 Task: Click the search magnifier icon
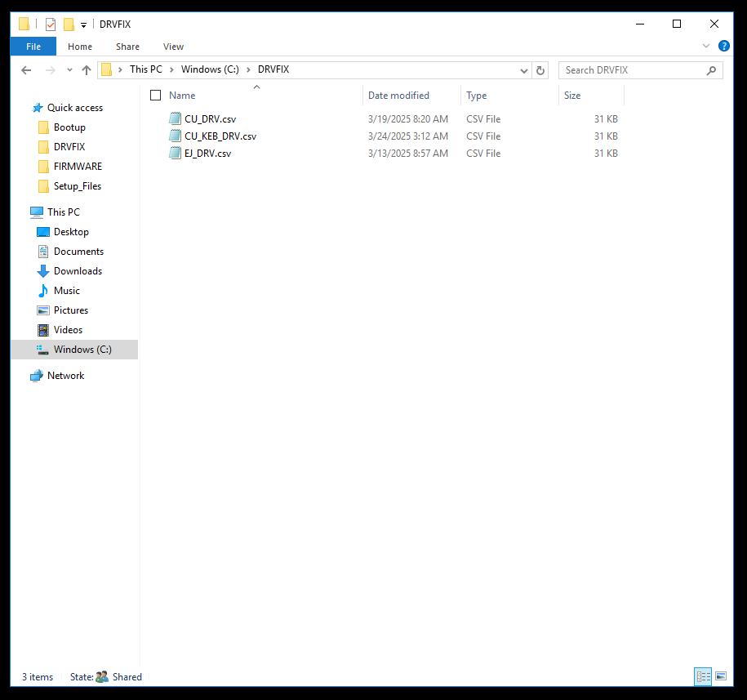pos(711,70)
